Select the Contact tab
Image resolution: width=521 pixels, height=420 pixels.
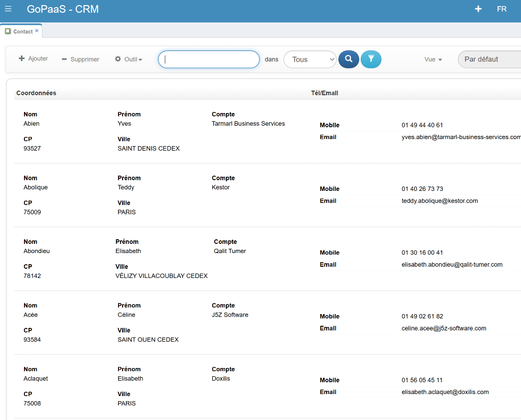(x=22, y=32)
